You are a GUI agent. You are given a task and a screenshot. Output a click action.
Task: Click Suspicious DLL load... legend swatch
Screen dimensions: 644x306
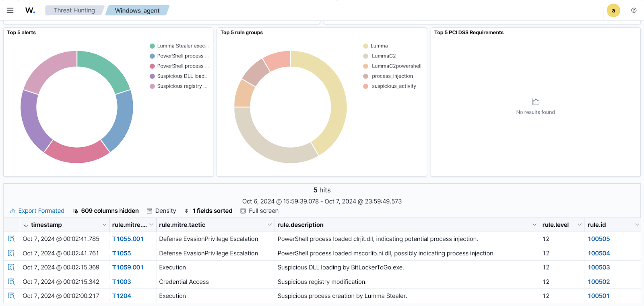[x=152, y=76]
